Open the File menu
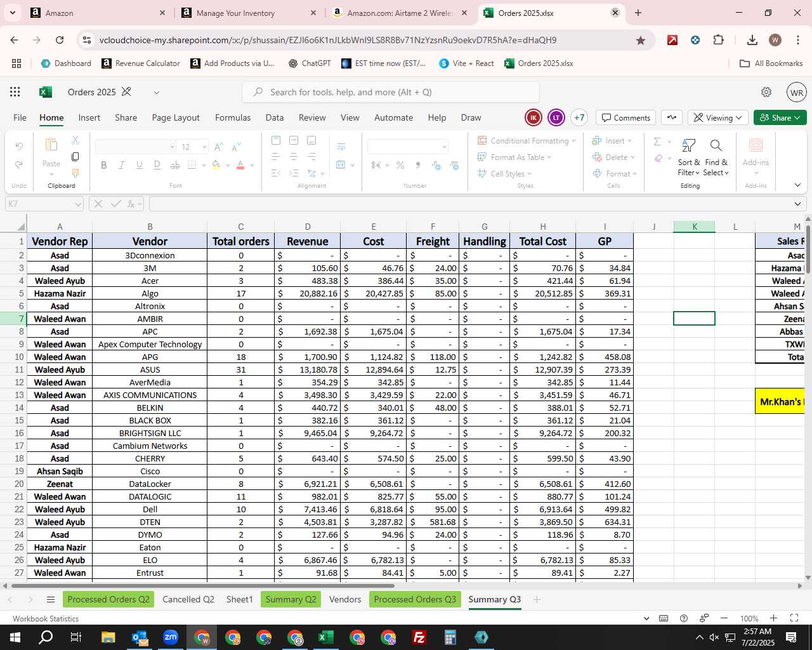This screenshot has width=812, height=650. coord(20,117)
